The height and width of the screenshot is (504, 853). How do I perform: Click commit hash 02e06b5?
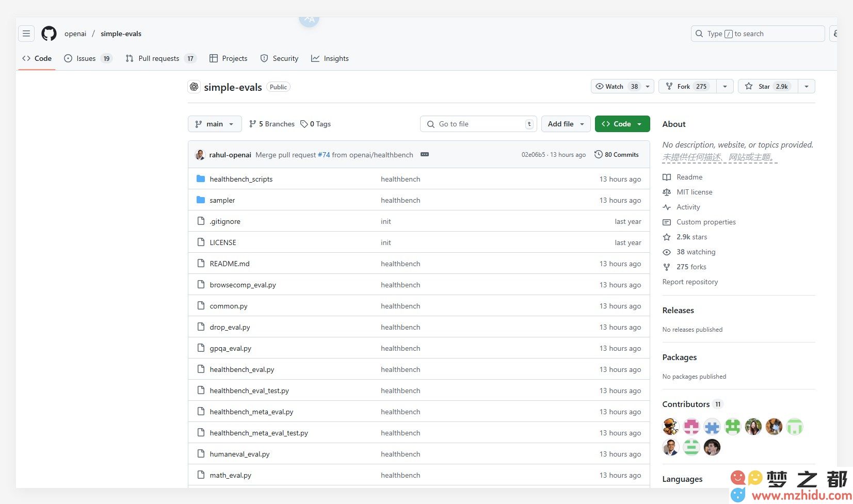(x=533, y=155)
